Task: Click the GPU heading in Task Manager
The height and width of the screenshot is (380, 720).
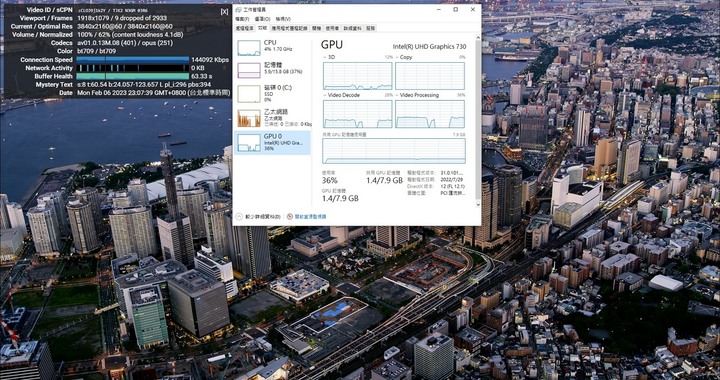Action: [x=332, y=45]
